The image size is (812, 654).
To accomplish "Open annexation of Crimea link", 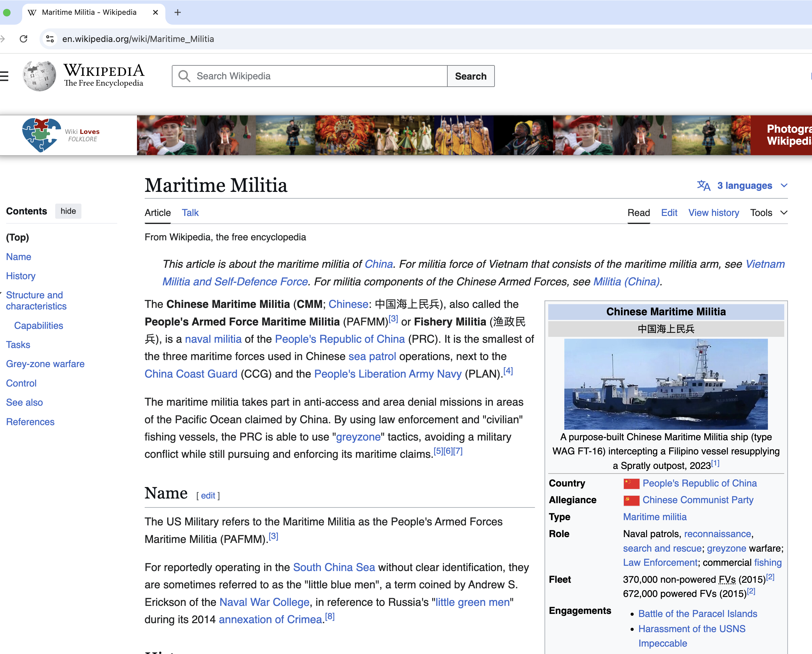I will click(x=270, y=620).
